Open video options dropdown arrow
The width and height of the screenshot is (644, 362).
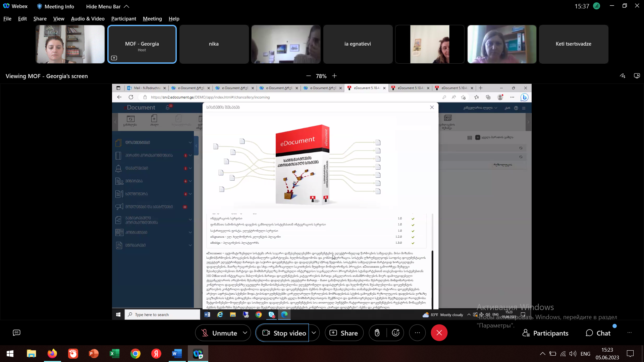tap(314, 333)
